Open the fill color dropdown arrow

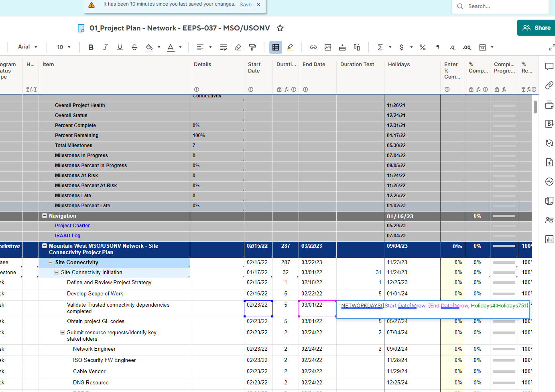[159, 47]
